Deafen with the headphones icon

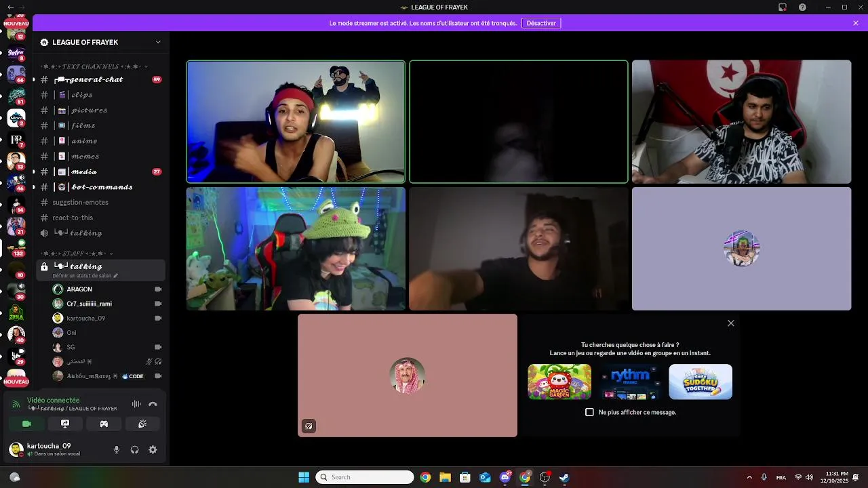134,449
